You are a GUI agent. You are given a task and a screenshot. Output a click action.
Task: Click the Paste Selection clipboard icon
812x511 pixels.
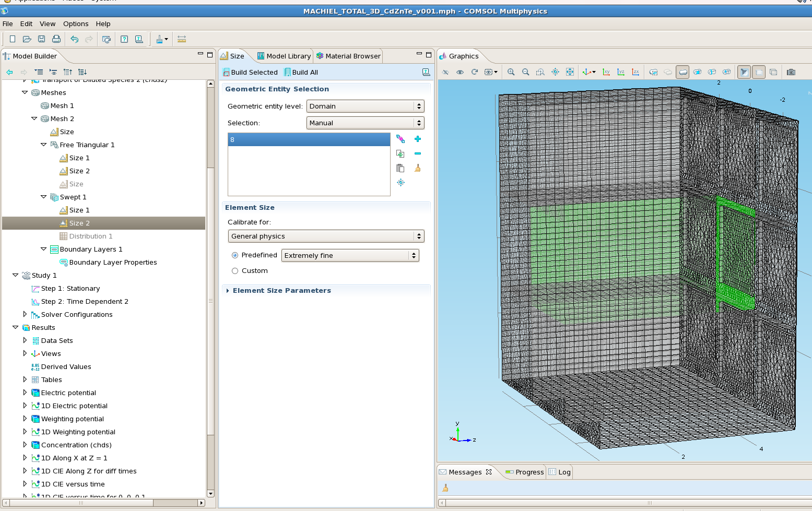(x=401, y=168)
